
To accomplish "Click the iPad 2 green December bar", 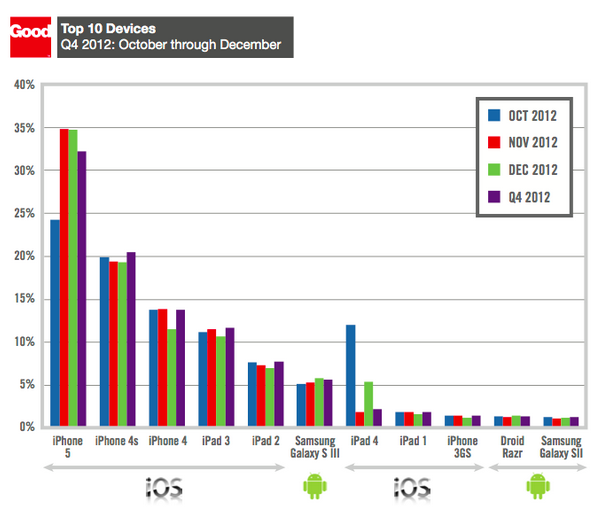I will coord(270,397).
